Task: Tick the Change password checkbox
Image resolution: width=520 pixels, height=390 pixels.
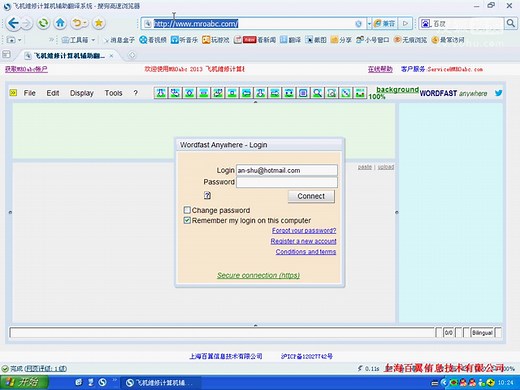Action: tap(187, 210)
